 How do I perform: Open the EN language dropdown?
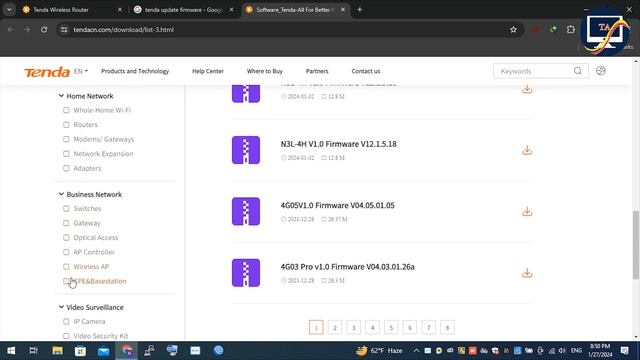click(x=81, y=71)
